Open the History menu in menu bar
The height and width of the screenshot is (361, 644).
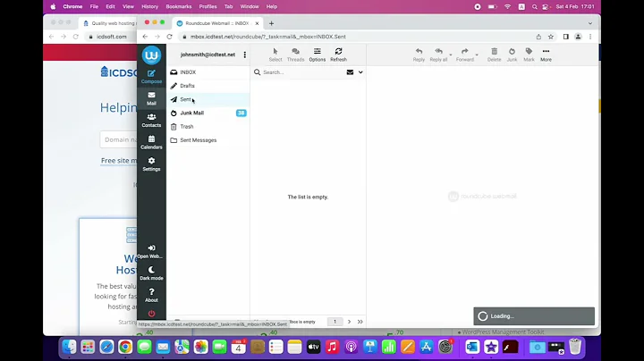pos(149,6)
